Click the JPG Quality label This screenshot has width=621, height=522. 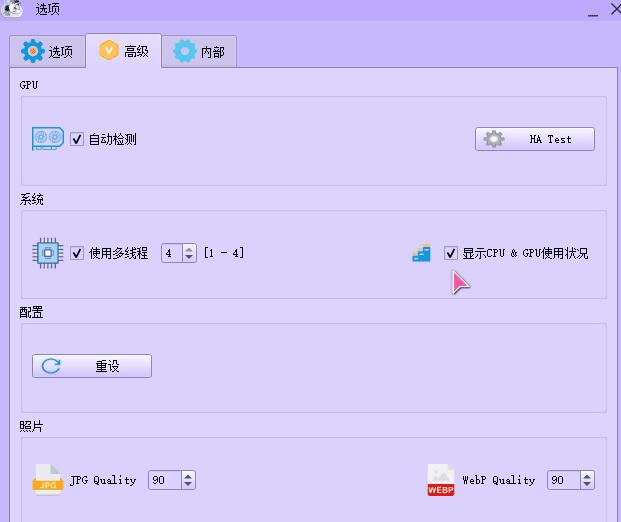[x=103, y=480]
